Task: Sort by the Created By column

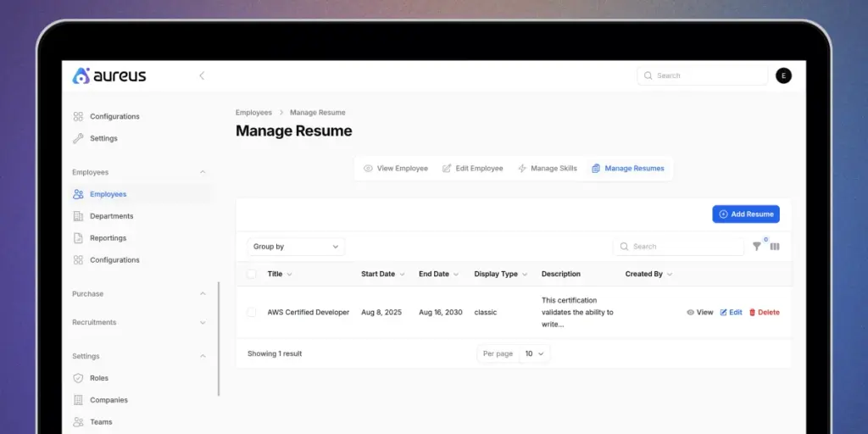Action: tap(648, 274)
